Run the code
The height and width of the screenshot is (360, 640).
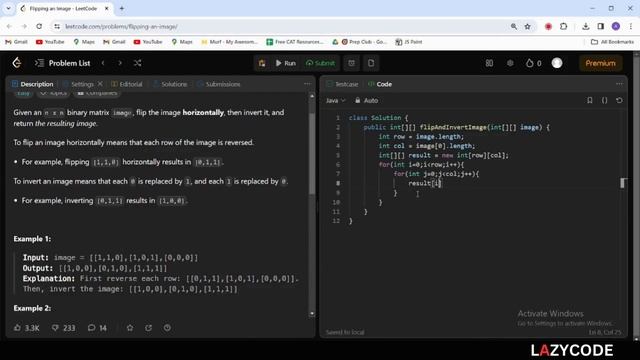(285, 63)
